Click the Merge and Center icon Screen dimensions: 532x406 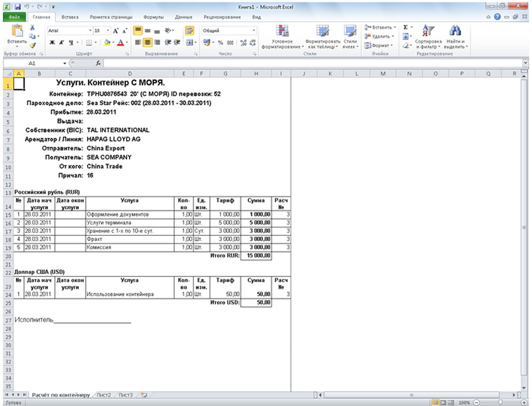point(189,42)
